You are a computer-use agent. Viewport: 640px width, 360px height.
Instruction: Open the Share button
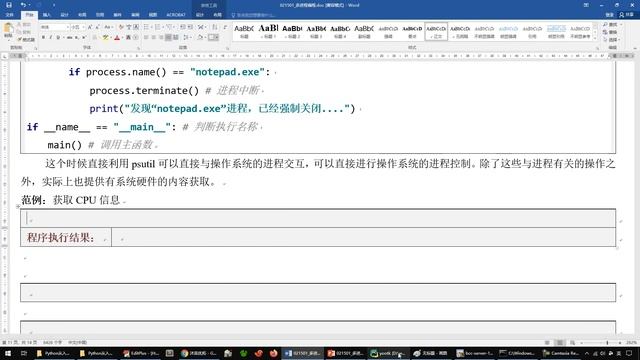(x=627, y=15)
